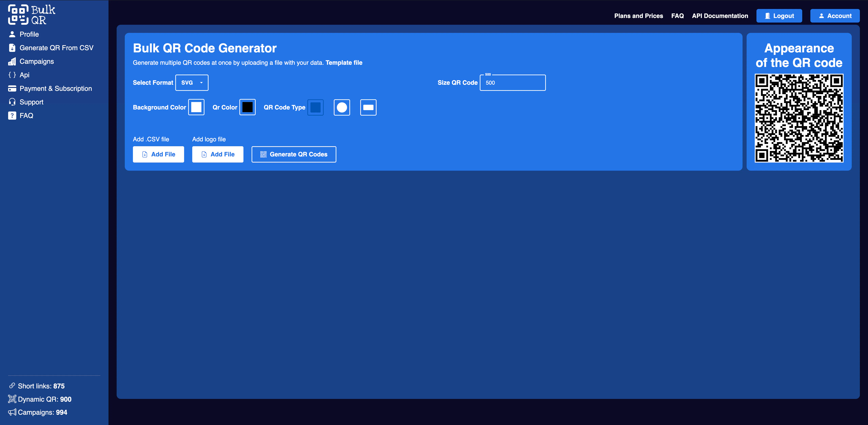868x425 pixels.
Task: Open the Background Color white swatch
Action: [x=196, y=107]
